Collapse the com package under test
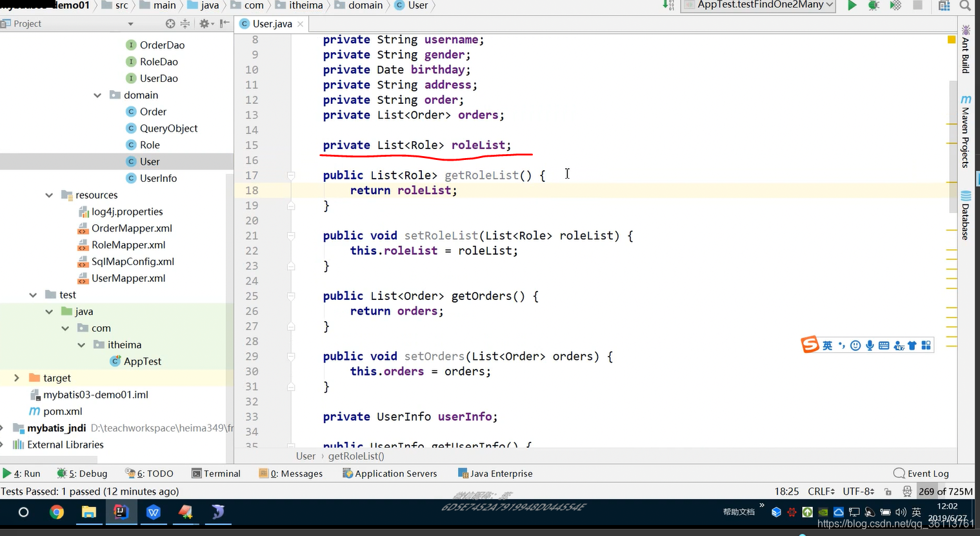Image resolution: width=980 pixels, height=536 pixels. (x=65, y=328)
